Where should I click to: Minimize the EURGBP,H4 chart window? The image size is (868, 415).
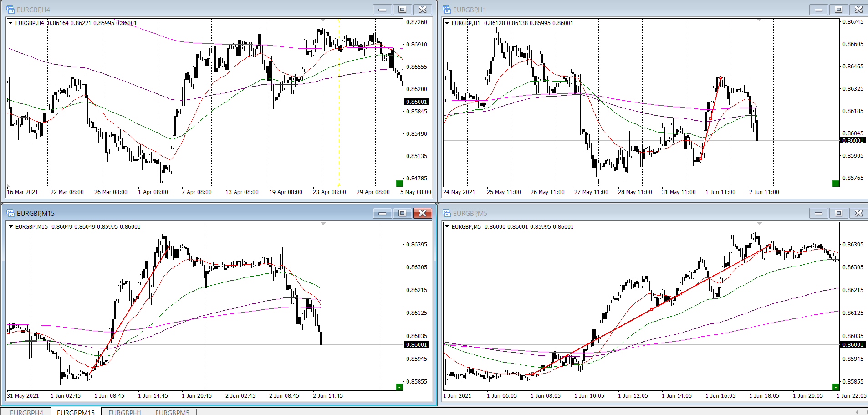(383, 10)
